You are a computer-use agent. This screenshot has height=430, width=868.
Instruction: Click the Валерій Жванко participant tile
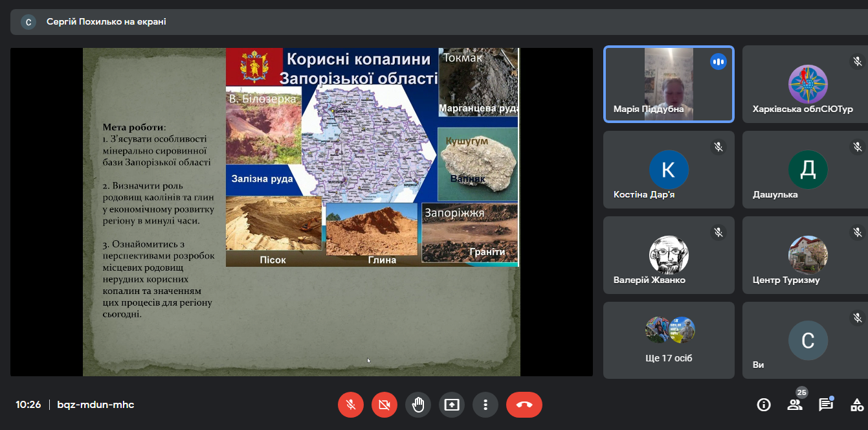coord(669,255)
